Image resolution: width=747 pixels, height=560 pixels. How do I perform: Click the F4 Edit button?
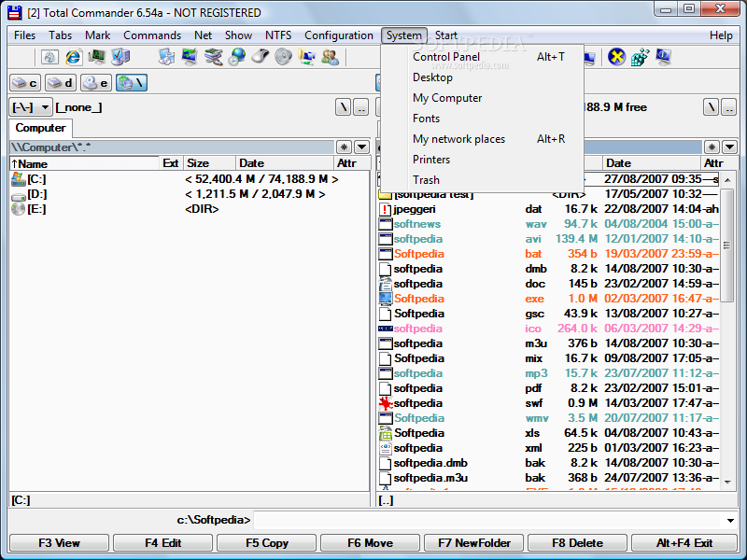(x=162, y=543)
